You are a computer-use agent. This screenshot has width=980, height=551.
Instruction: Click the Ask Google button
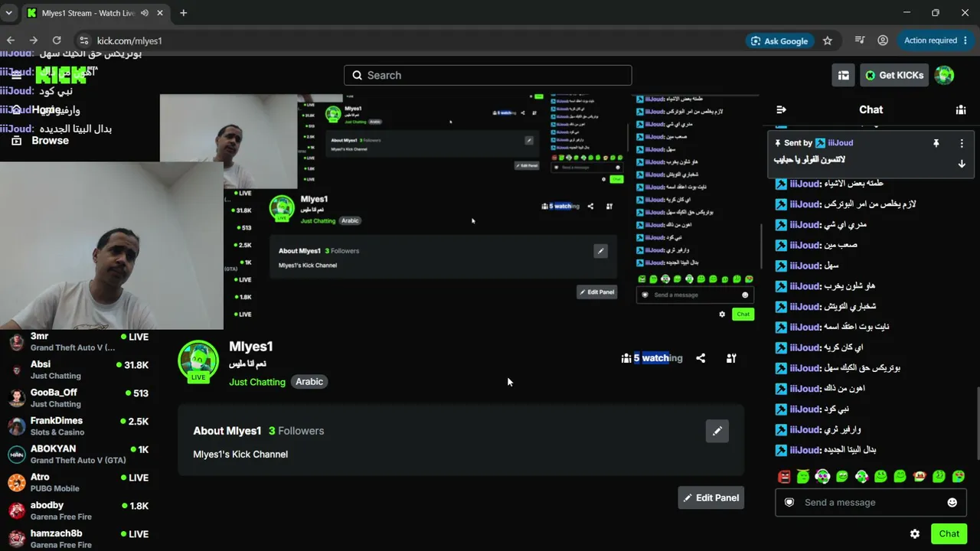(x=779, y=41)
